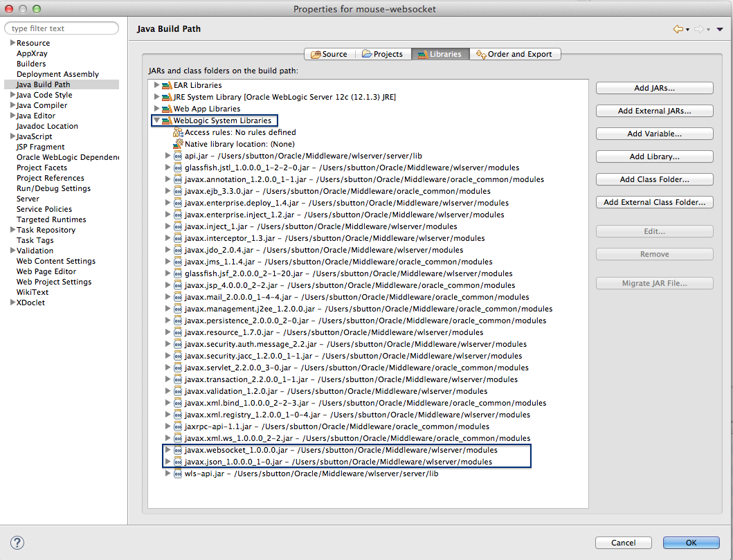Click the Native library location icon
The width and height of the screenshot is (733, 560).
coord(178,144)
